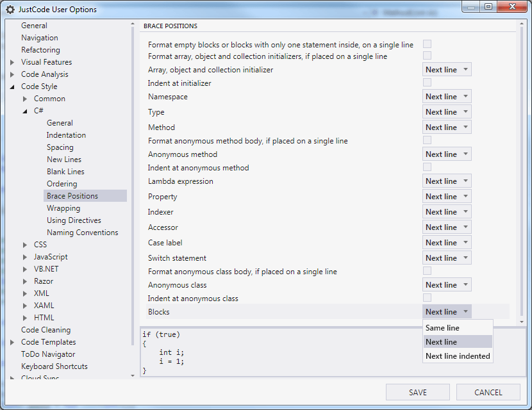Open New Lines settings page
Image resolution: width=532 pixels, height=410 pixels.
[x=64, y=160]
